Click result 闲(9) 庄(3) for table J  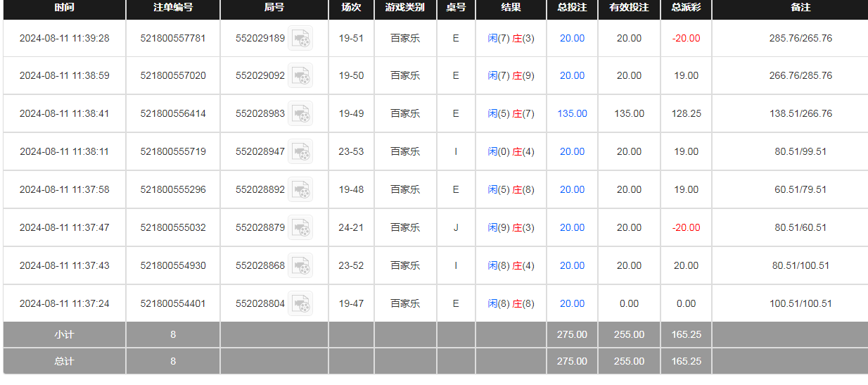coord(511,227)
